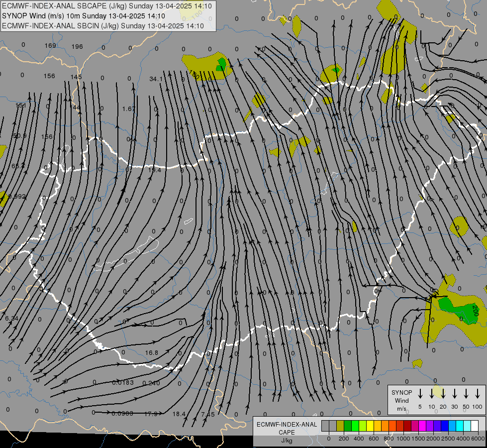This screenshot has width=487, height=448.
Task: Click the 50 m/s wind arrow in legend
Action: click(x=466, y=394)
